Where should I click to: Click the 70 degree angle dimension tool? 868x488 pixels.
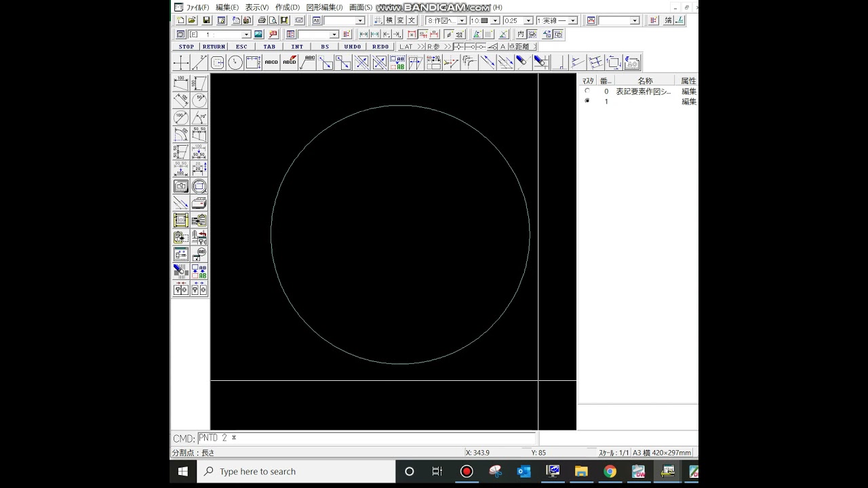coord(199,117)
